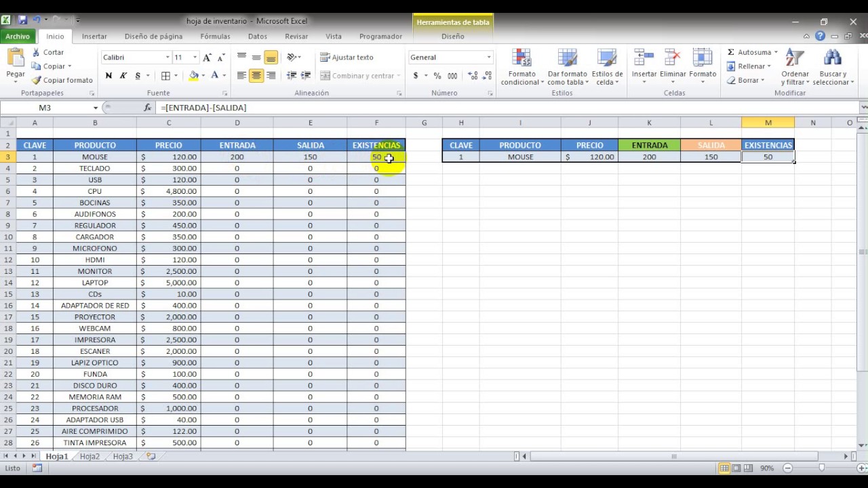This screenshot has width=868, height=488.
Task: Apply thousands separator 000 icon
Action: click(x=452, y=76)
